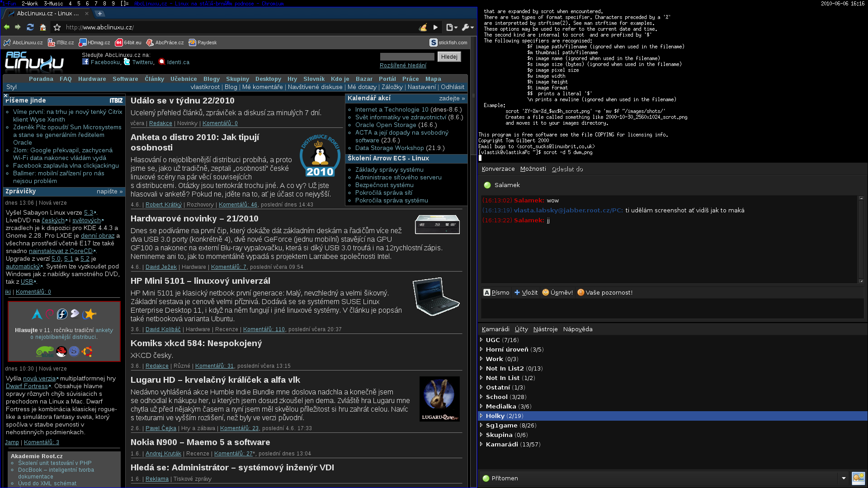Click the broom extension icon in address bar
Viewport: 868px width, 488px height.
[x=423, y=27]
